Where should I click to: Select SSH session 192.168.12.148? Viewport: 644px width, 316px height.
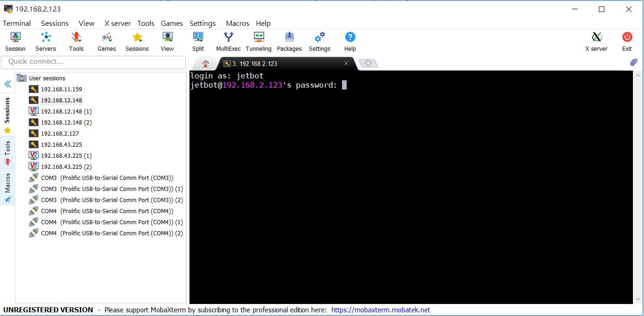coord(55,100)
